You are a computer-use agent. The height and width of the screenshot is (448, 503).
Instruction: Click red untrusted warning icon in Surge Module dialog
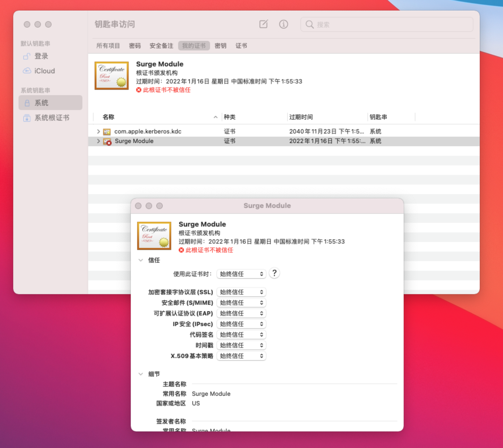point(181,250)
